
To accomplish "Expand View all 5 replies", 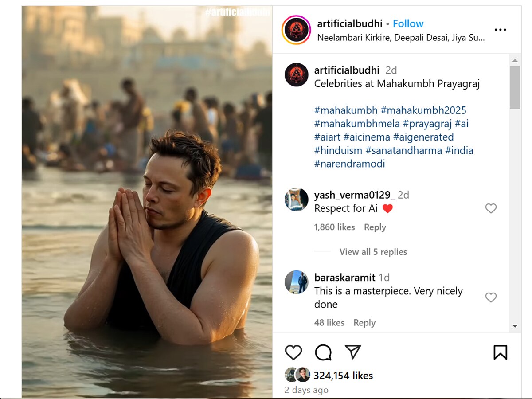I will coord(373,252).
